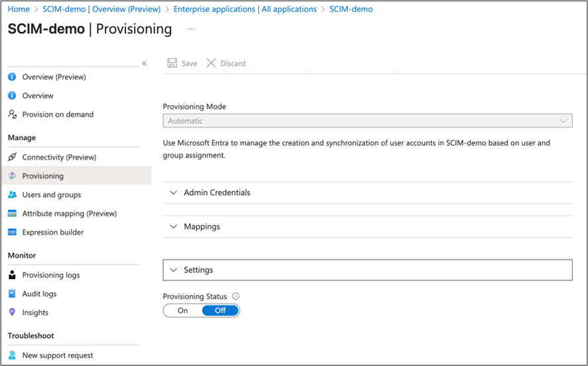Image resolution: width=588 pixels, height=366 pixels.
Task: Click the Users and groups icon
Action: [12, 195]
